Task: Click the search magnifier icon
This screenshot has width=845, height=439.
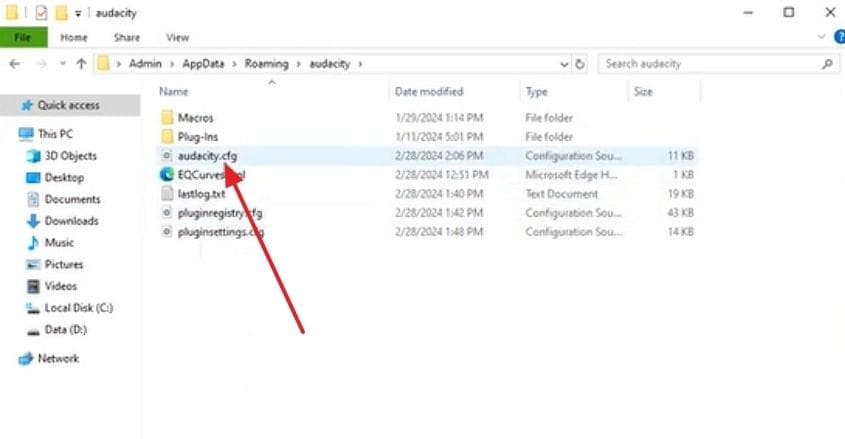Action: click(x=827, y=64)
